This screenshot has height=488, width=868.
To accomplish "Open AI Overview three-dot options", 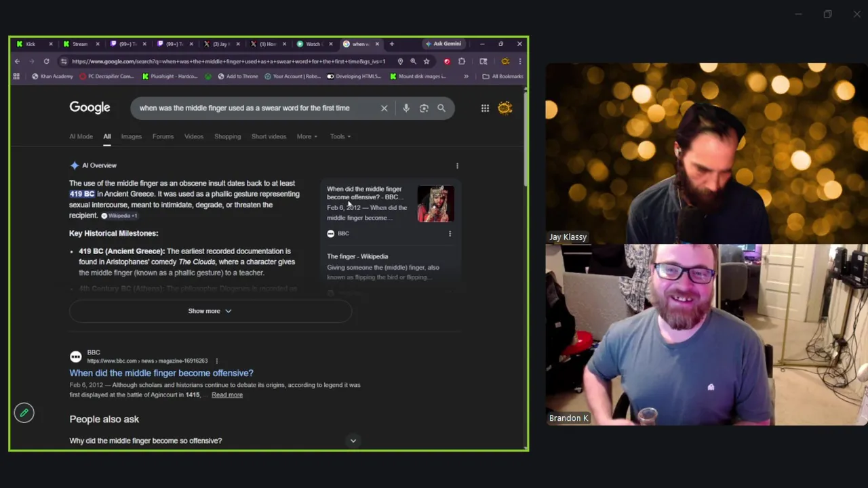I will click(457, 165).
